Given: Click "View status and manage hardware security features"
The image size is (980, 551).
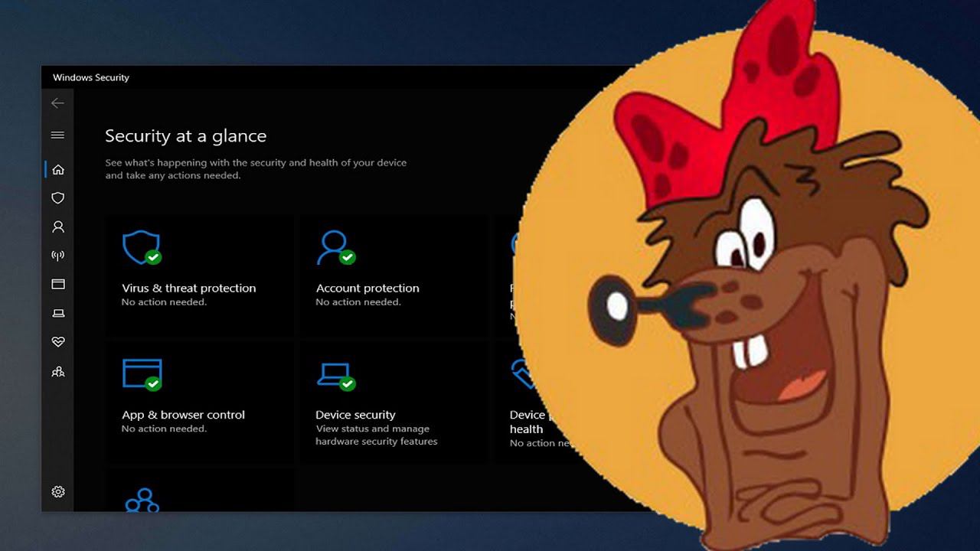Looking at the screenshot, I should [x=377, y=435].
